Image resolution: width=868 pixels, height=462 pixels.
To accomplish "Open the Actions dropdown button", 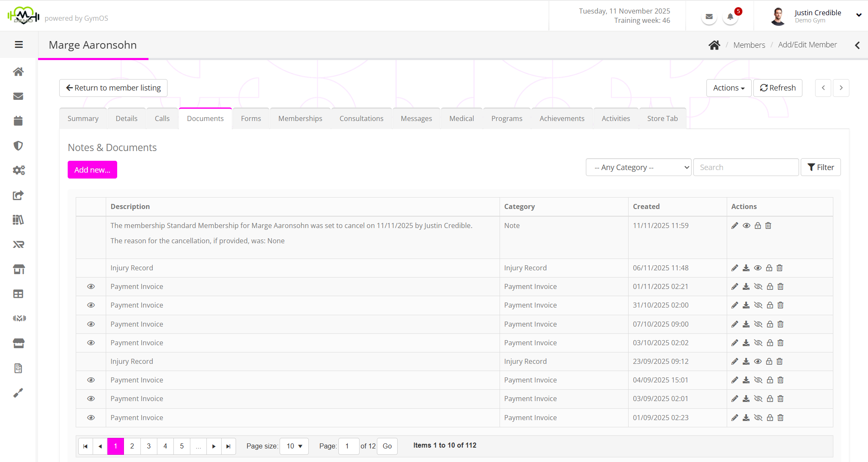I will point(728,88).
